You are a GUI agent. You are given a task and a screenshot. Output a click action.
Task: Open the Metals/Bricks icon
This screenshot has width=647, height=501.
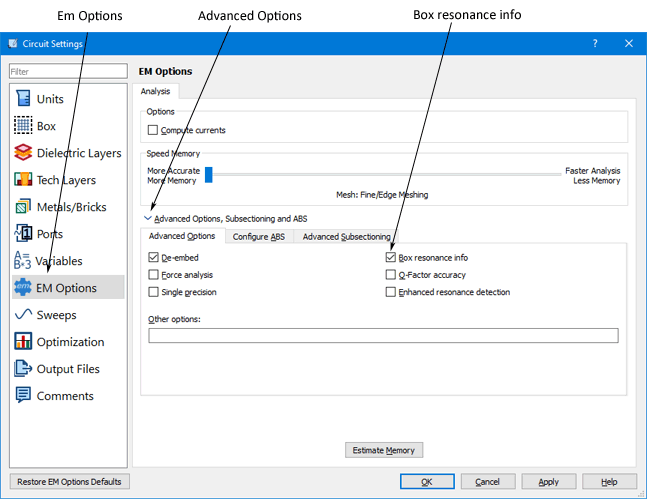pos(23,207)
